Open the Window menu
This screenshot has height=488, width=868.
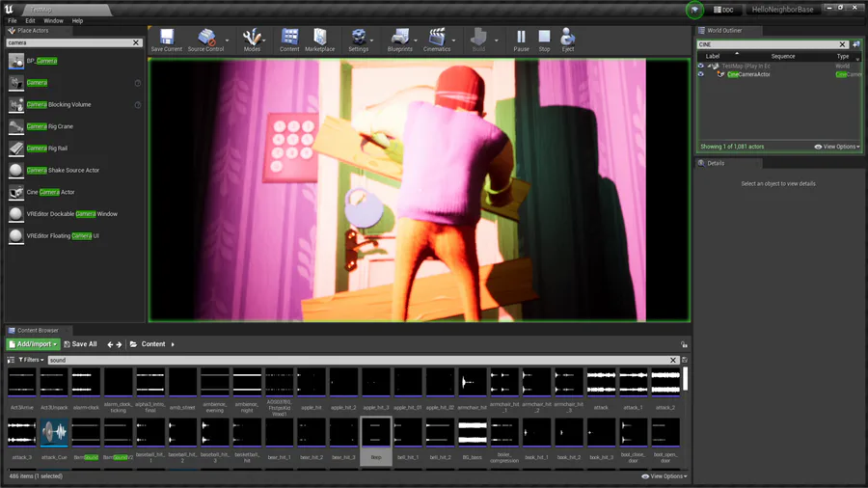[x=53, y=21]
